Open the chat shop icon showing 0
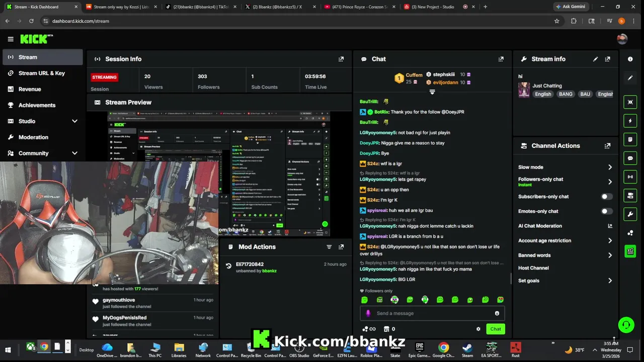Screen dimensions: 644x362 (389, 329)
